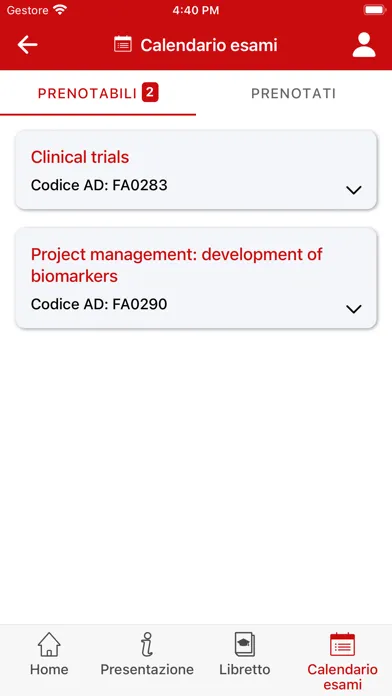Switch to the PRENOTABILI tab

[x=98, y=93]
